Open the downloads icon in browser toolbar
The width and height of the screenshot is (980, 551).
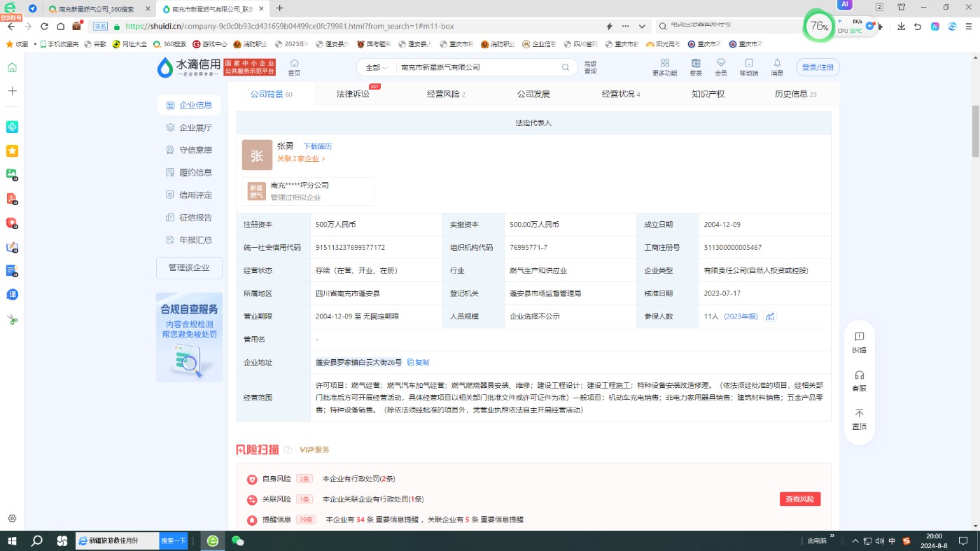tap(901, 26)
